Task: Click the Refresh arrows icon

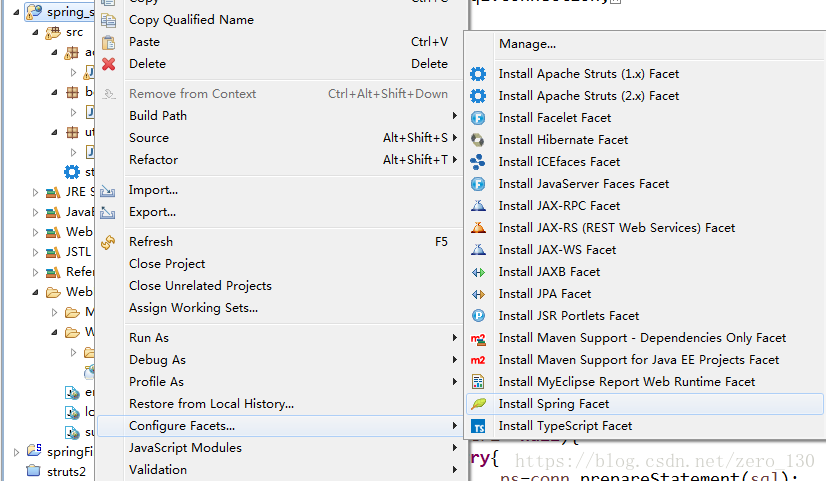Action: coord(108,242)
